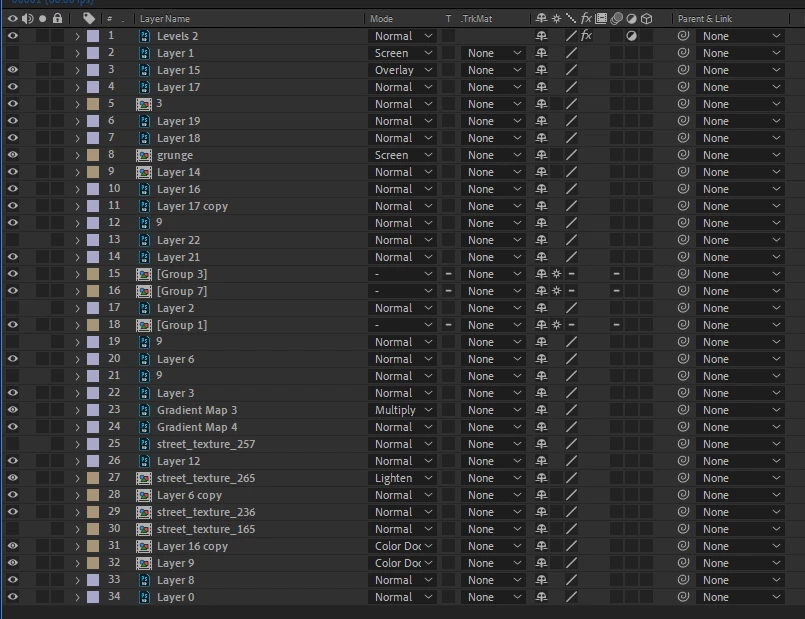Click the label color swatch of Layer 0
Image resolution: width=805 pixels, height=619 pixels.
tap(93, 597)
